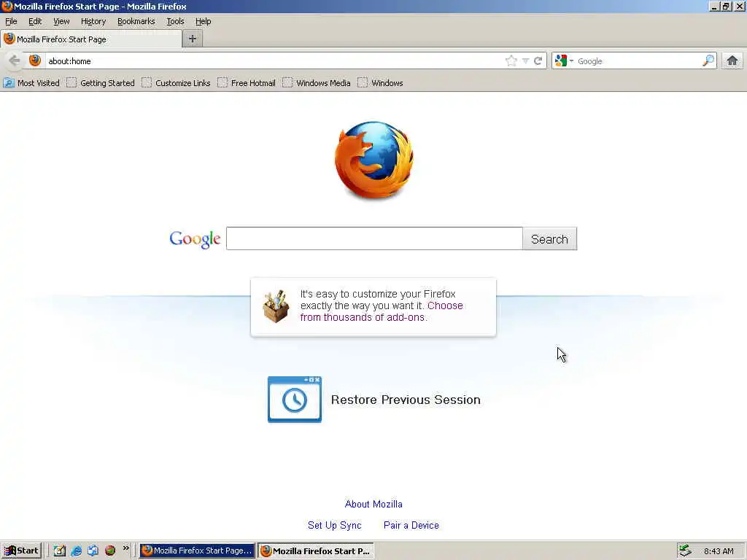Open the Getting Started bookmark

(x=101, y=83)
